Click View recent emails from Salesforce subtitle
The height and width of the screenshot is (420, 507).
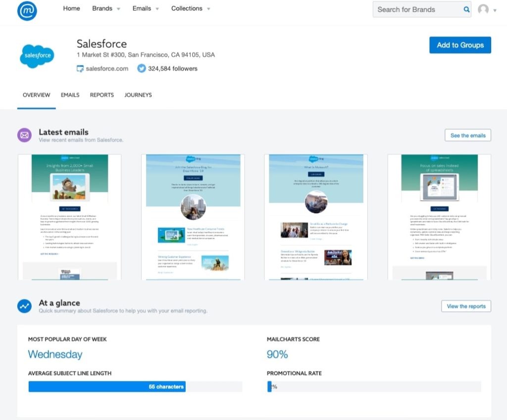coord(81,140)
